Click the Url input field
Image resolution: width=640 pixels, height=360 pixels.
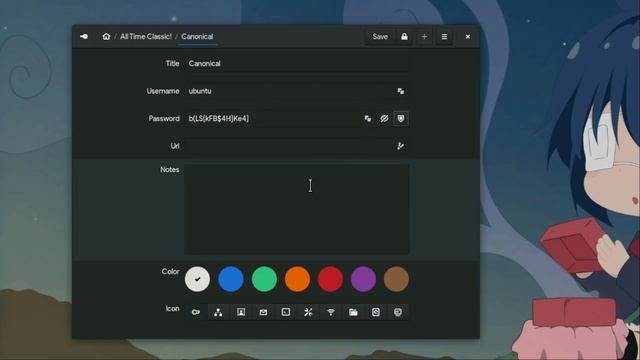click(289, 146)
